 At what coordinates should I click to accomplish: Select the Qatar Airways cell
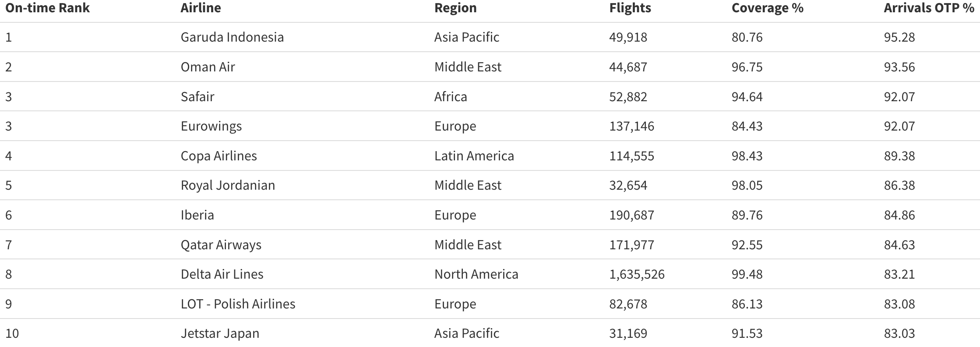[221, 244]
